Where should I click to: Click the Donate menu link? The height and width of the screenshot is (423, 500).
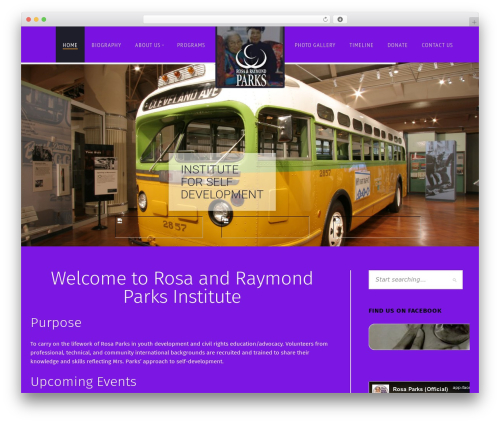[x=397, y=45]
